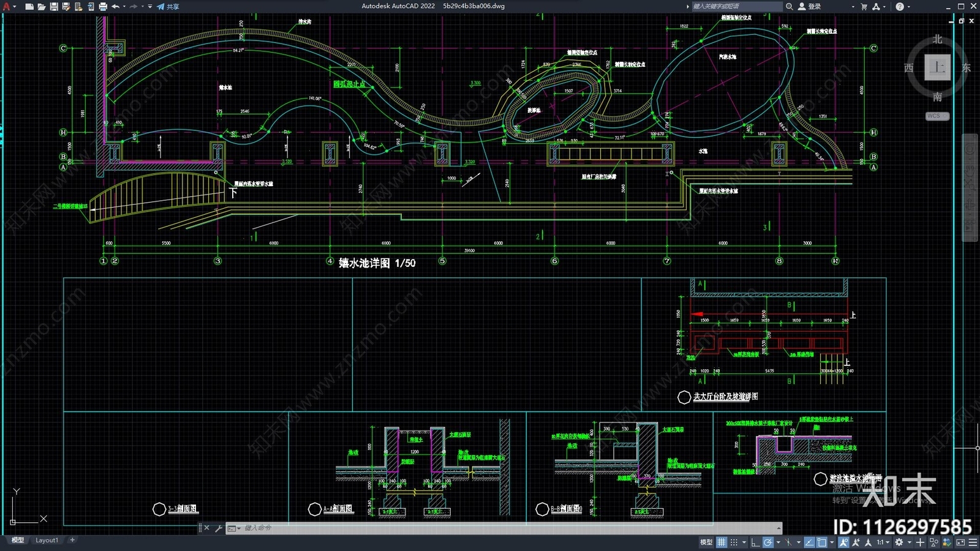
Task: Toggle auto-add annotation scales icon
Action: click(856, 542)
